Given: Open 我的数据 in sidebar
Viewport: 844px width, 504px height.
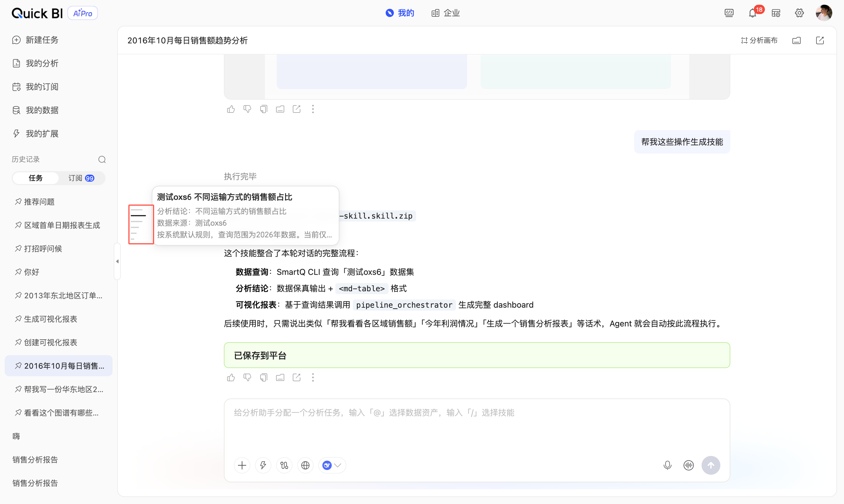Looking at the screenshot, I should [x=35, y=110].
